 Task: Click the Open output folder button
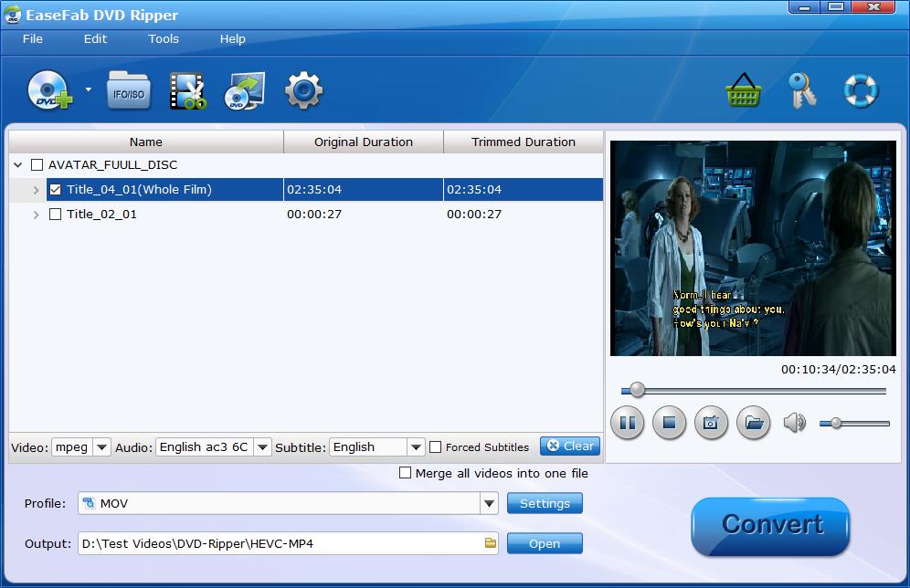pos(545,543)
